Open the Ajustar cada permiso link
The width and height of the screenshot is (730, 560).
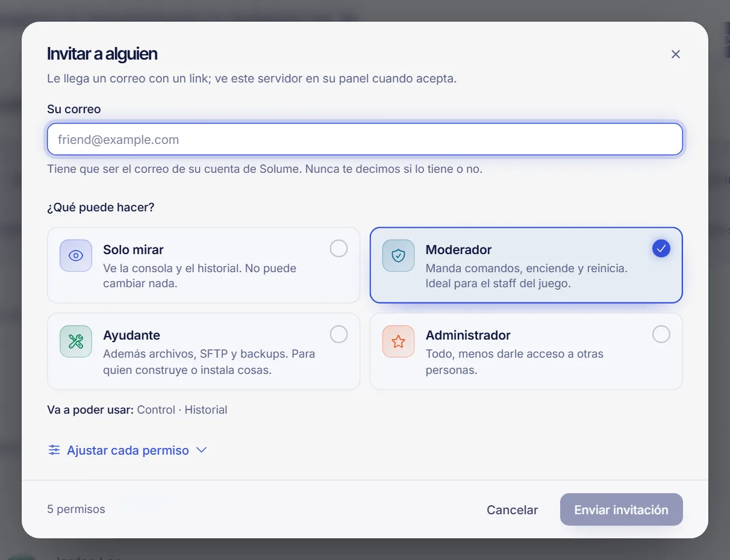tap(128, 450)
